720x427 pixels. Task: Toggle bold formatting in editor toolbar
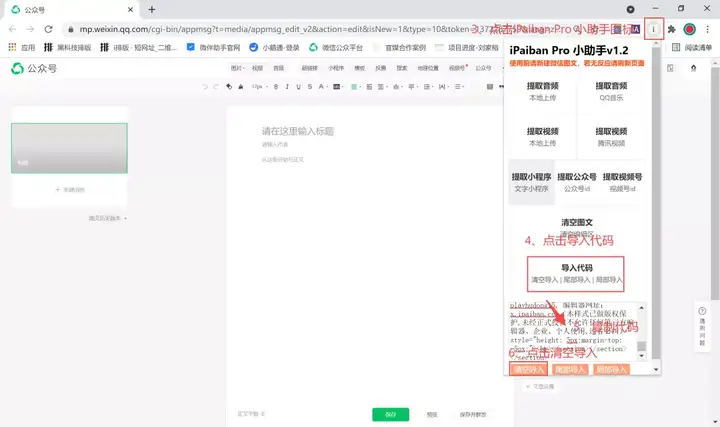276,86
